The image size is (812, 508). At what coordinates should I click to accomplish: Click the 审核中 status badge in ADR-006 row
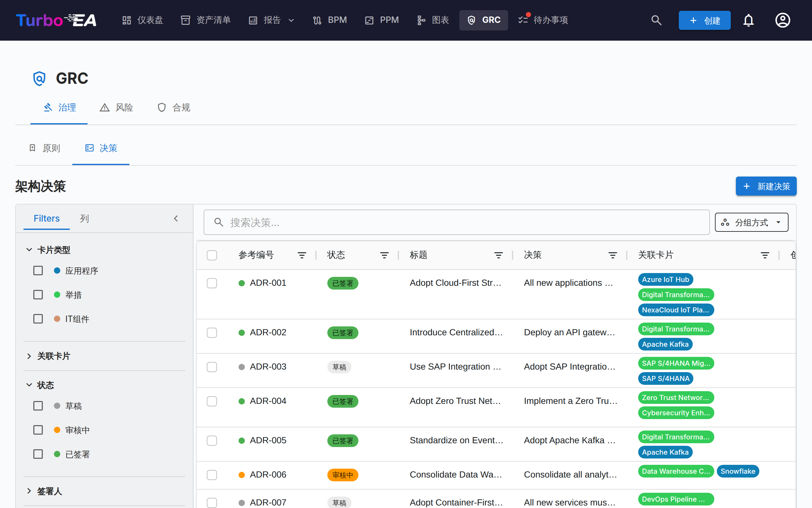pyautogui.click(x=343, y=475)
